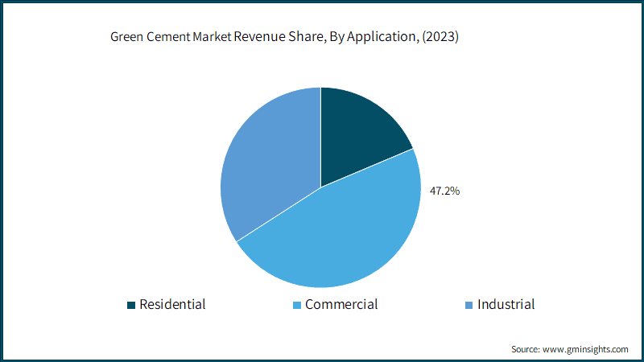Select the Industrial legend label

(506, 305)
